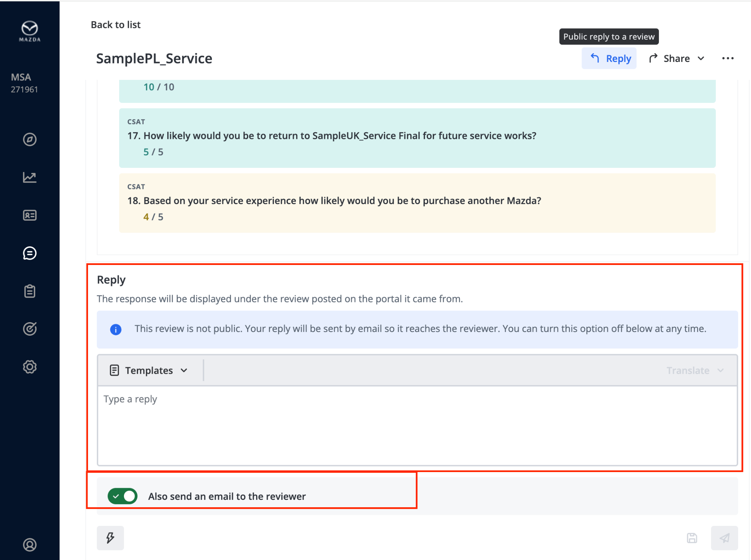Image resolution: width=751 pixels, height=560 pixels.
Task: Open the Translate dropdown
Action: tap(695, 371)
